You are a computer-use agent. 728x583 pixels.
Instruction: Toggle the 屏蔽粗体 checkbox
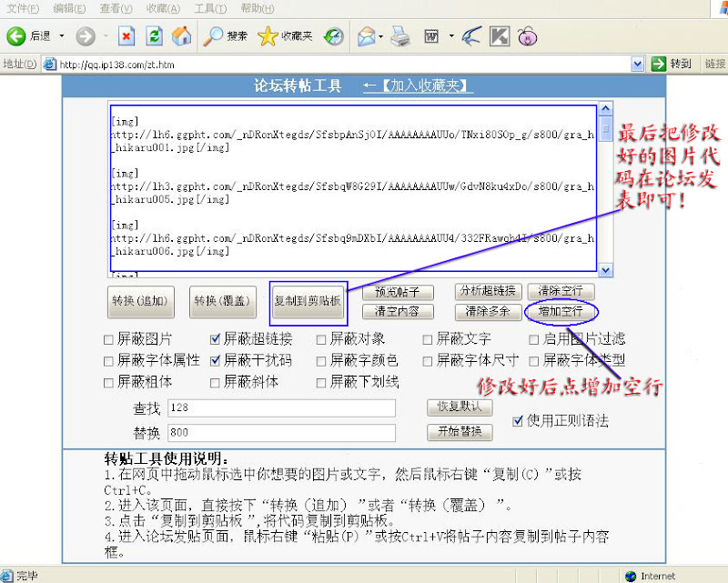coord(108,383)
